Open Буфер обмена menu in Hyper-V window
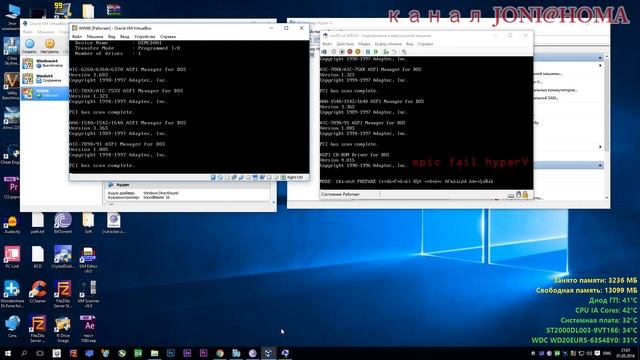Viewport: 640px width, 360px height. pos(388,44)
